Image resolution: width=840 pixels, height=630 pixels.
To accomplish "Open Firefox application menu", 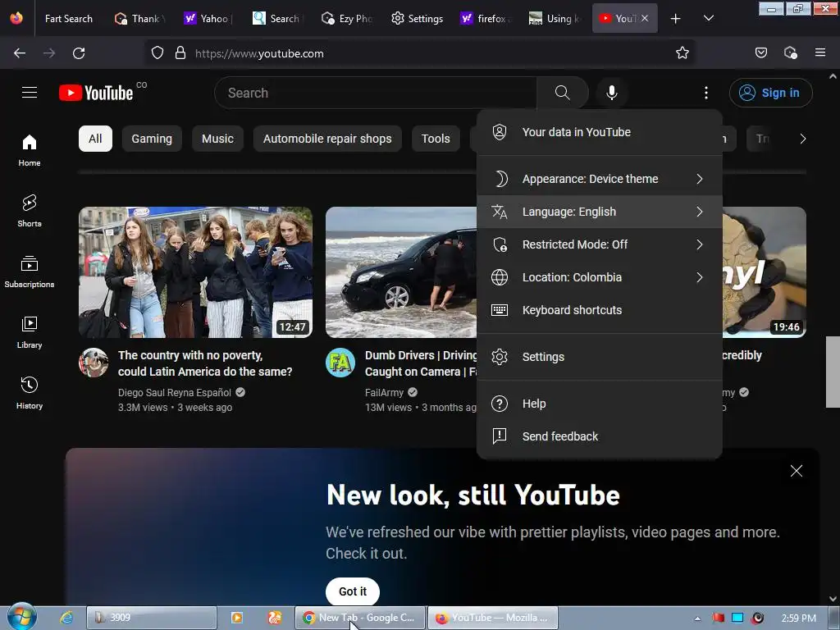I will point(819,53).
